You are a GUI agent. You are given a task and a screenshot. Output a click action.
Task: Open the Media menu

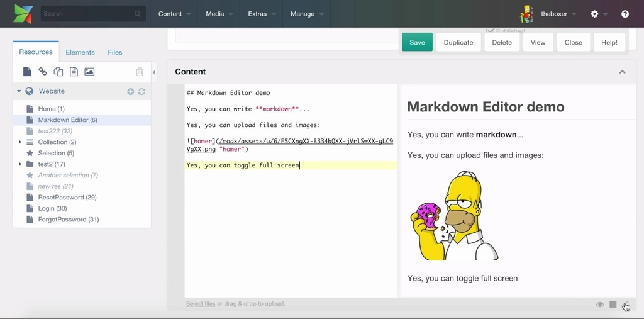(219, 14)
